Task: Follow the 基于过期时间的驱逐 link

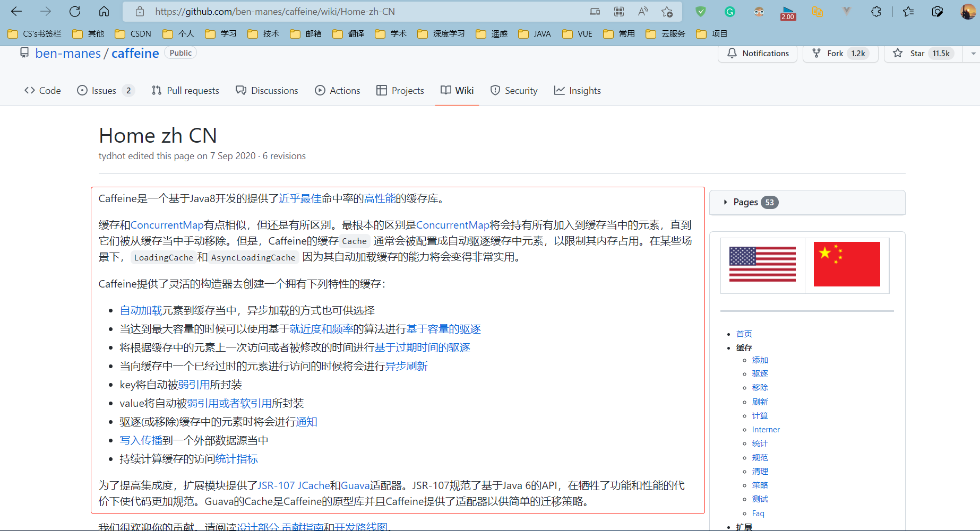Action: pos(423,347)
